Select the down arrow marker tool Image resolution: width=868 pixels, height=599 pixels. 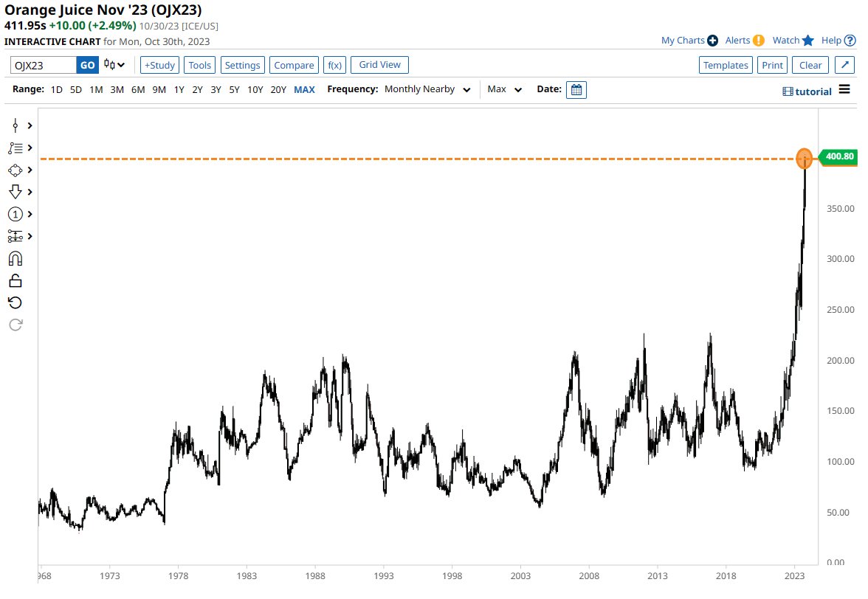15,192
